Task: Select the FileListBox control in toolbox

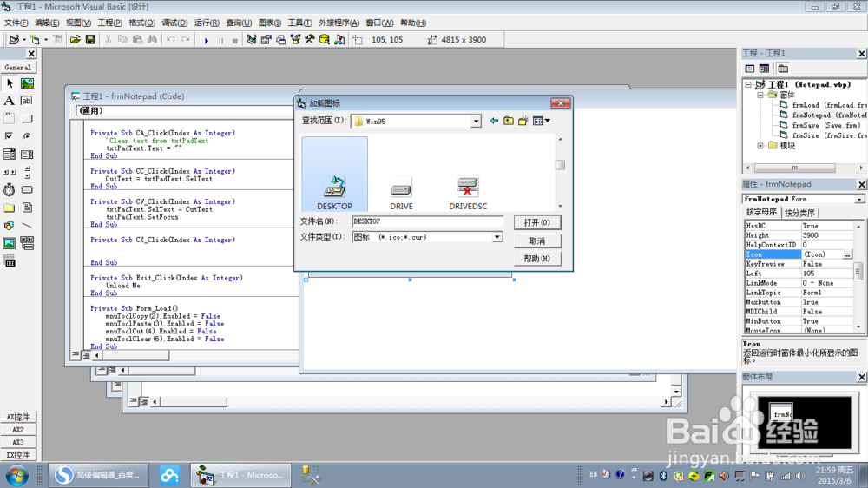Action: pos(27,208)
